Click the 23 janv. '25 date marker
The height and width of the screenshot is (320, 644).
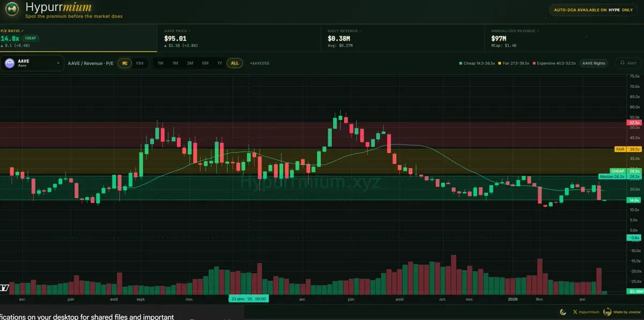coord(248,299)
